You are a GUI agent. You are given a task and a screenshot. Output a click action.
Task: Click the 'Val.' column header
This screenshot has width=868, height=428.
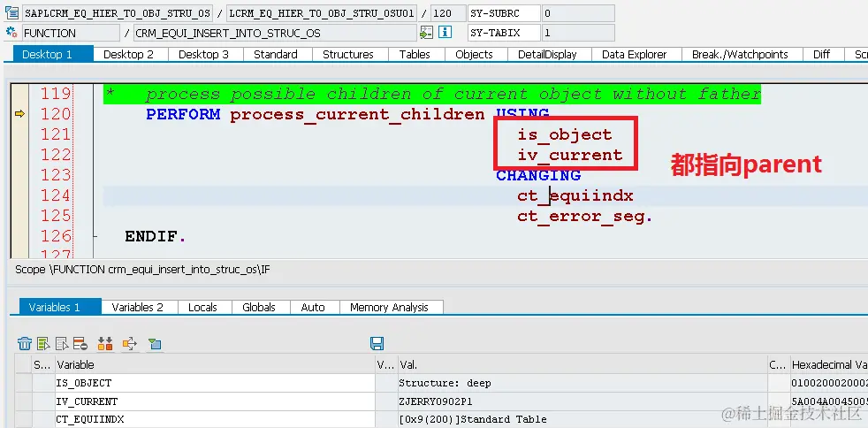point(582,365)
